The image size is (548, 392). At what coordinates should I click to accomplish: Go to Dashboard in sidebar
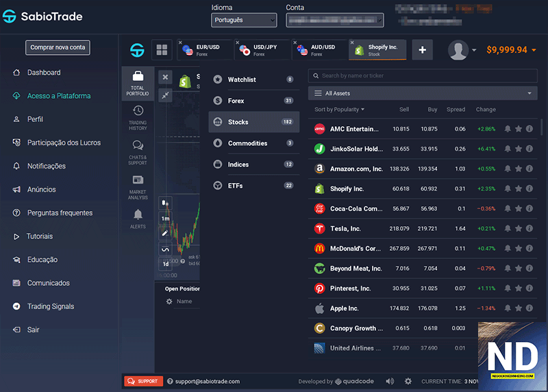(x=44, y=73)
